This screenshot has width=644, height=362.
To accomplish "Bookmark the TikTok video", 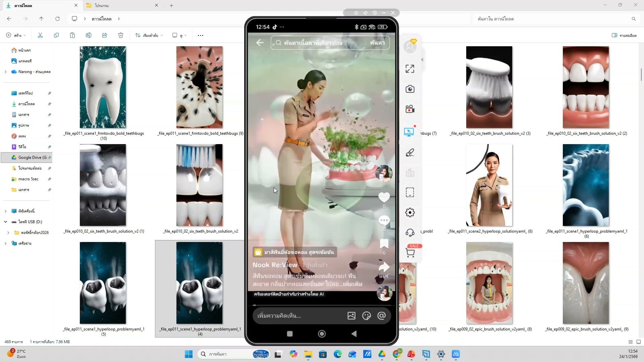I will [384, 244].
